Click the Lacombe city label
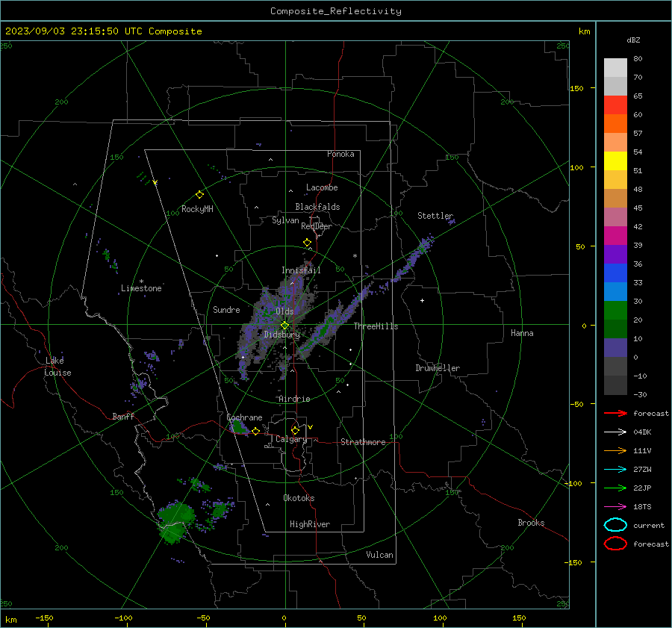The height and width of the screenshot is (628, 672). [322, 187]
